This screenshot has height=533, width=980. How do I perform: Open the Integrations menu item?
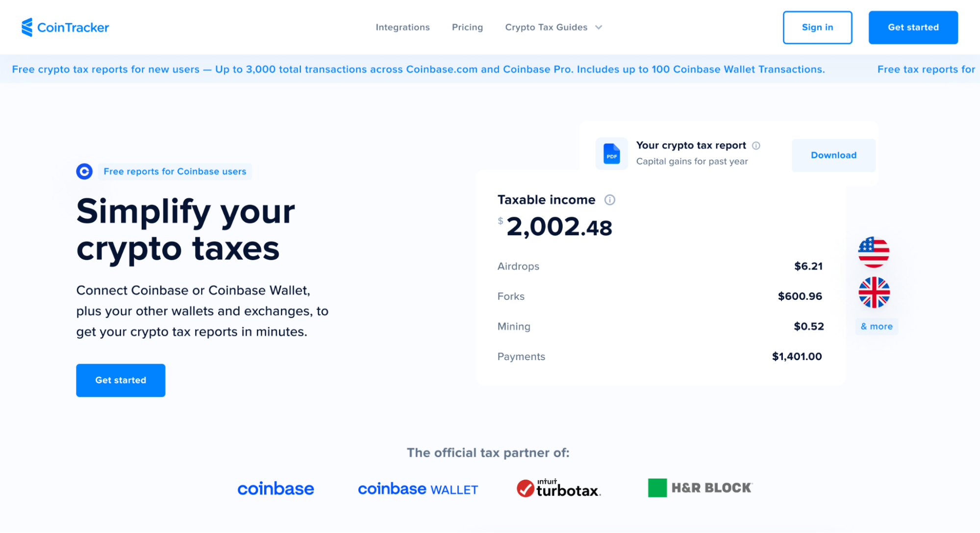click(x=402, y=27)
